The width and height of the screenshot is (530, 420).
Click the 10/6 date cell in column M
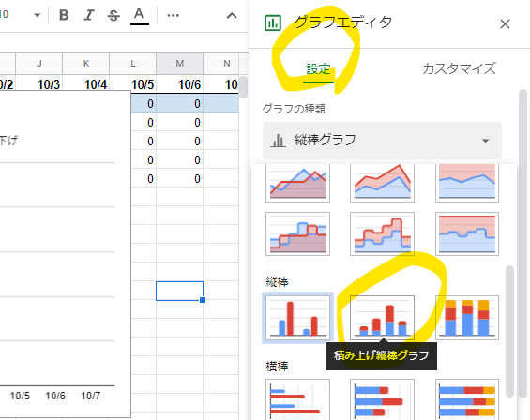(x=179, y=83)
